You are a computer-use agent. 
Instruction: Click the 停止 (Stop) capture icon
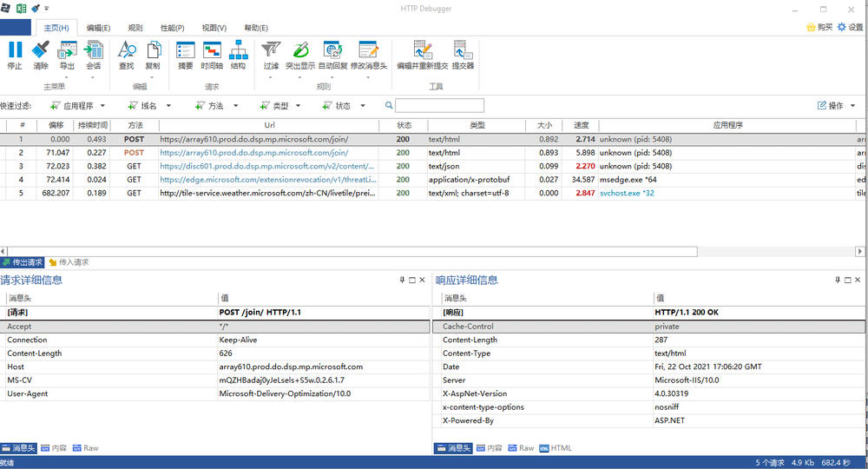pyautogui.click(x=15, y=55)
